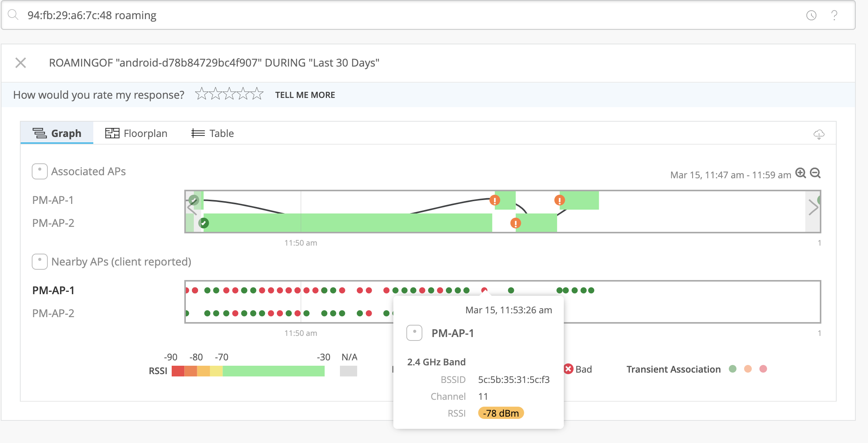Zoom out on the timeline
This screenshot has height=443, width=868.
(815, 173)
